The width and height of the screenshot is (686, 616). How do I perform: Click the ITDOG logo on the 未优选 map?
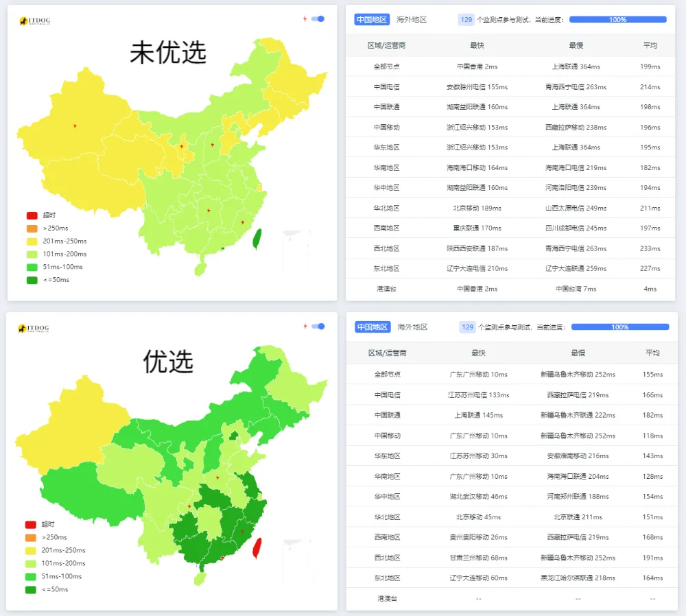coord(34,21)
